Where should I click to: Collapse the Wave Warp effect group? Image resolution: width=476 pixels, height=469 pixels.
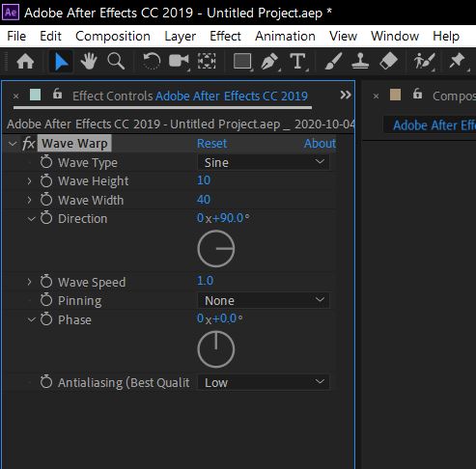[x=13, y=144]
